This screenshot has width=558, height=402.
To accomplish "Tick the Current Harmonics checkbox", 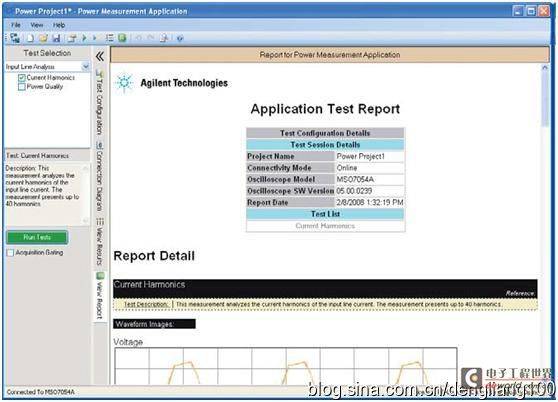I will [22, 78].
